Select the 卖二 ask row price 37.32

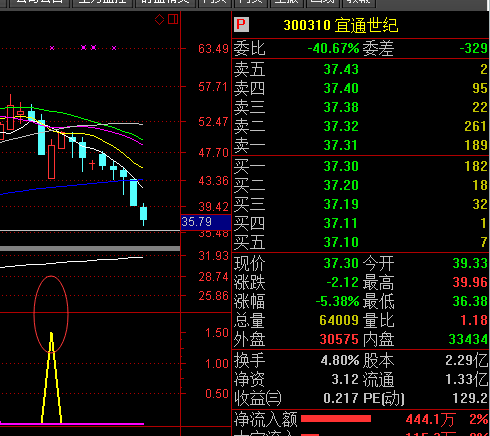coord(341,126)
